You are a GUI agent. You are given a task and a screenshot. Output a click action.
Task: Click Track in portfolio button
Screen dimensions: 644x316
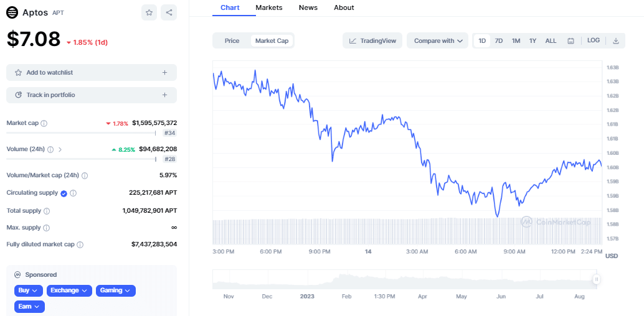point(92,95)
